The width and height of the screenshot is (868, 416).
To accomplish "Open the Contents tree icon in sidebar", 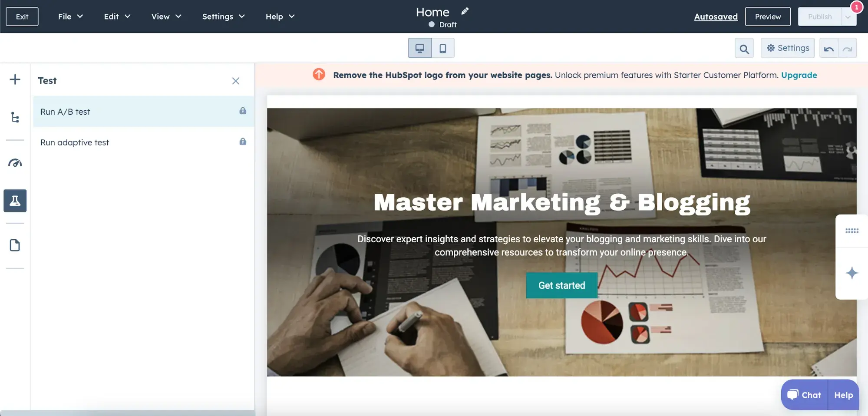I will pyautogui.click(x=15, y=117).
